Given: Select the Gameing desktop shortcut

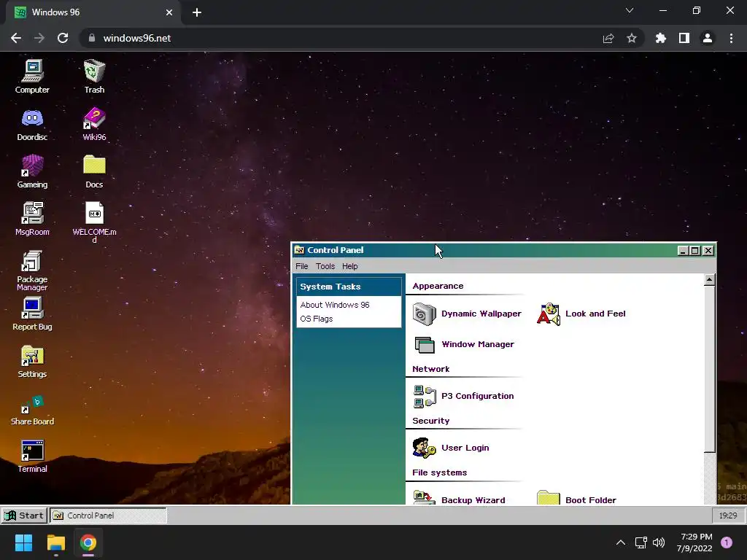Looking at the screenshot, I should pyautogui.click(x=32, y=171).
